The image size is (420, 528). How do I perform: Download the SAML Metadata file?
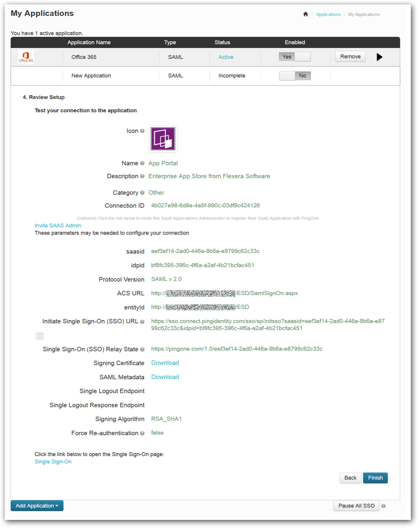165,377
